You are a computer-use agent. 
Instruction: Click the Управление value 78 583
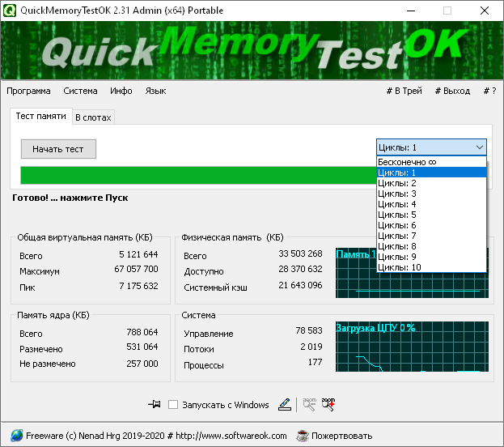pyautogui.click(x=309, y=330)
